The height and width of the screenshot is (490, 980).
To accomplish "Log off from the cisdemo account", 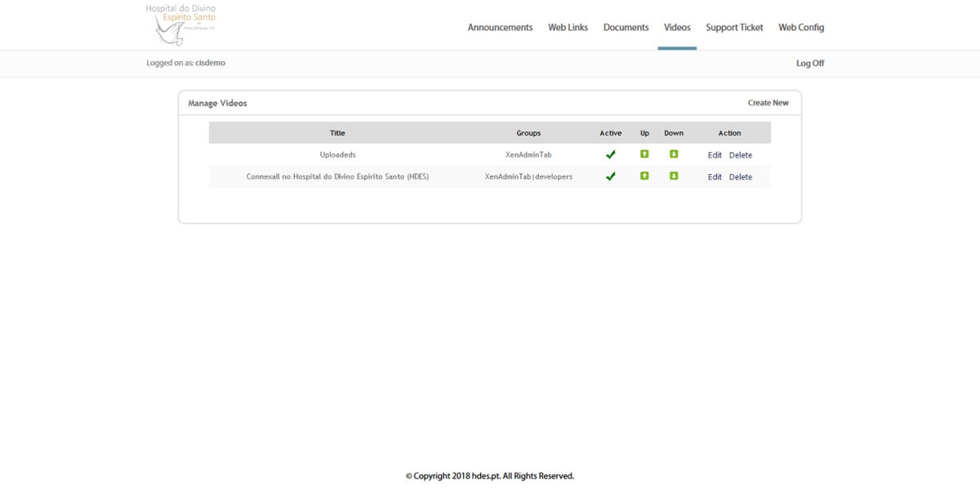I will (x=809, y=63).
